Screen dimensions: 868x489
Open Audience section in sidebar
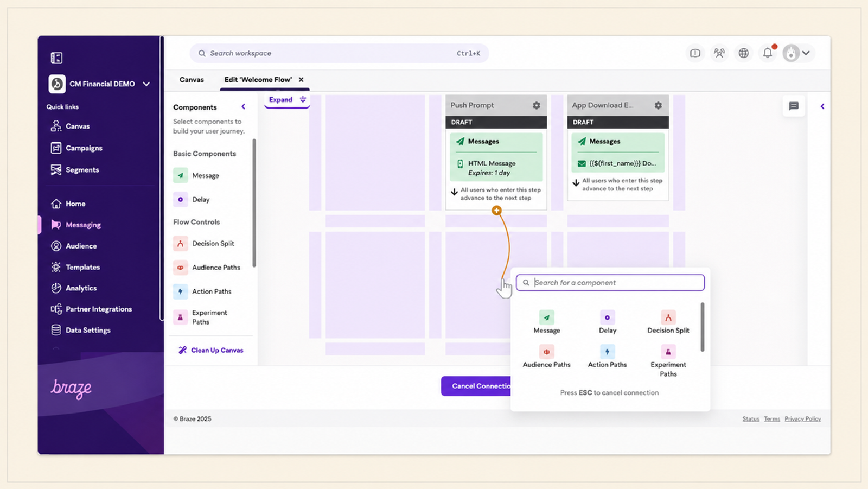click(x=74, y=246)
